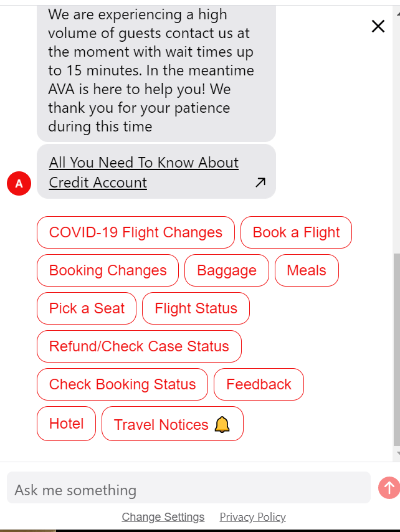The width and height of the screenshot is (400, 532).
Task: Check the Flight Status option
Action: point(196,308)
